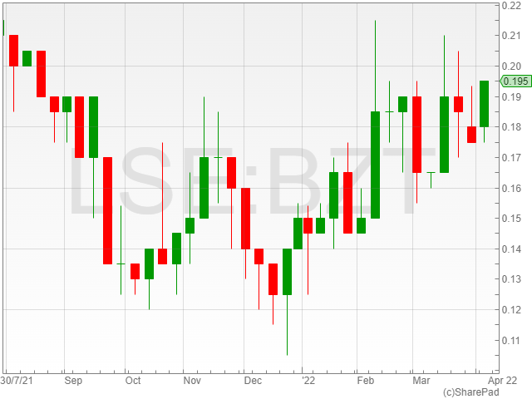
Task: Click the LSE:BZT watermark on the chart
Action: click(x=253, y=185)
